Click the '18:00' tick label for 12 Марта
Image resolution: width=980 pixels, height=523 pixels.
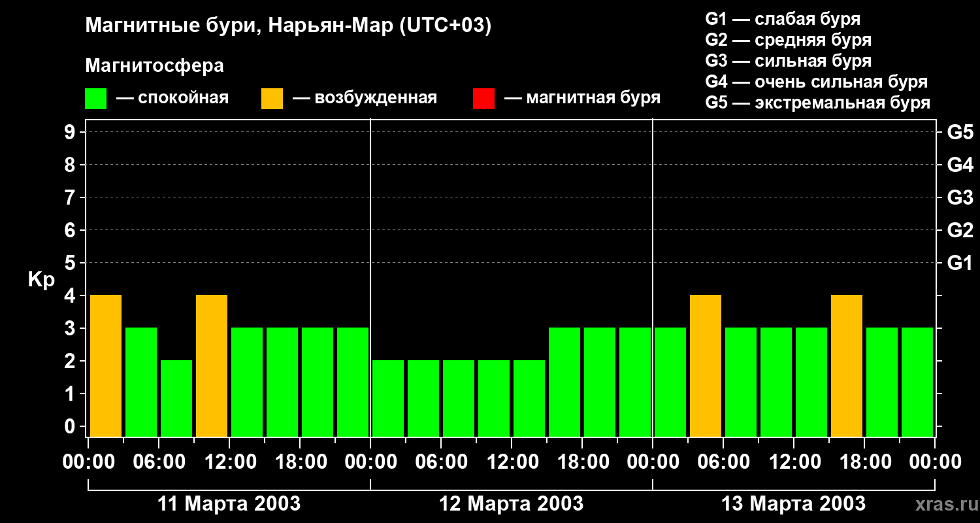pyautogui.click(x=582, y=462)
